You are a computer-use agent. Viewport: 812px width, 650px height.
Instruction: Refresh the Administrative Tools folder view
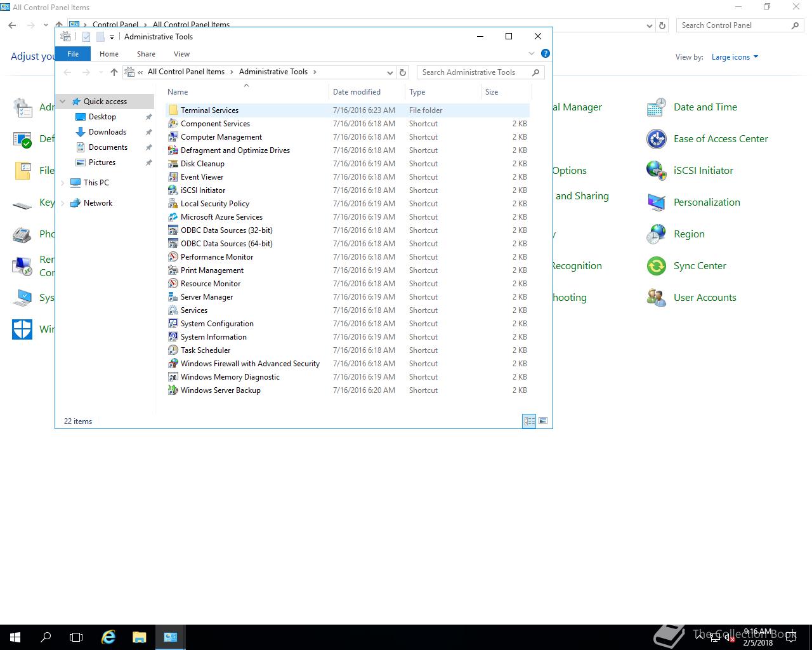tap(403, 72)
